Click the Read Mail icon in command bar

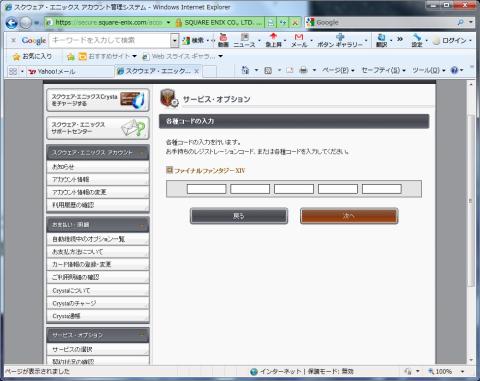click(290, 70)
